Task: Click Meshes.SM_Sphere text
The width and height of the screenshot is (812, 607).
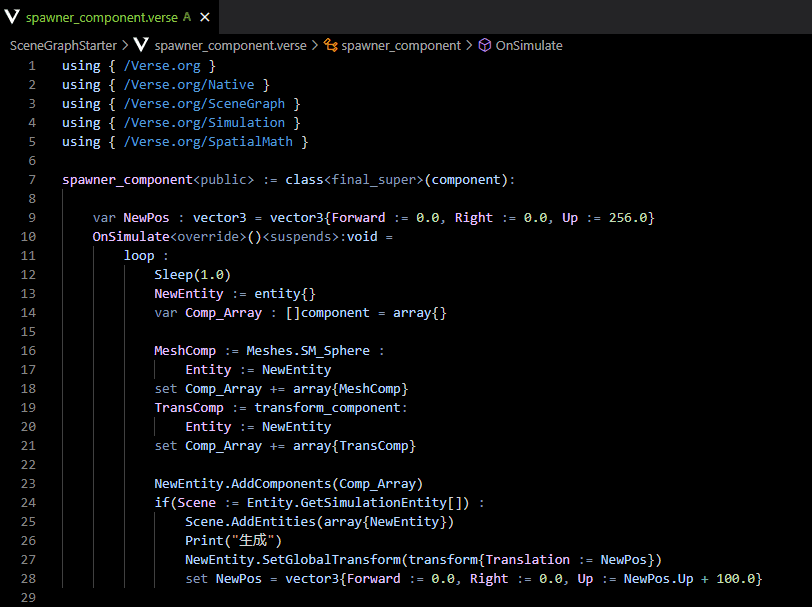Action: pyautogui.click(x=308, y=351)
